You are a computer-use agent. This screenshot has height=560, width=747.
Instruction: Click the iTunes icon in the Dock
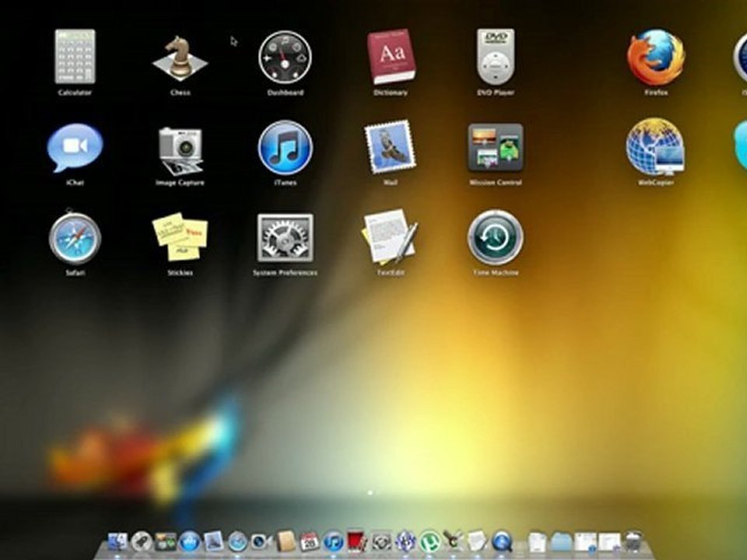tap(334, 541)
